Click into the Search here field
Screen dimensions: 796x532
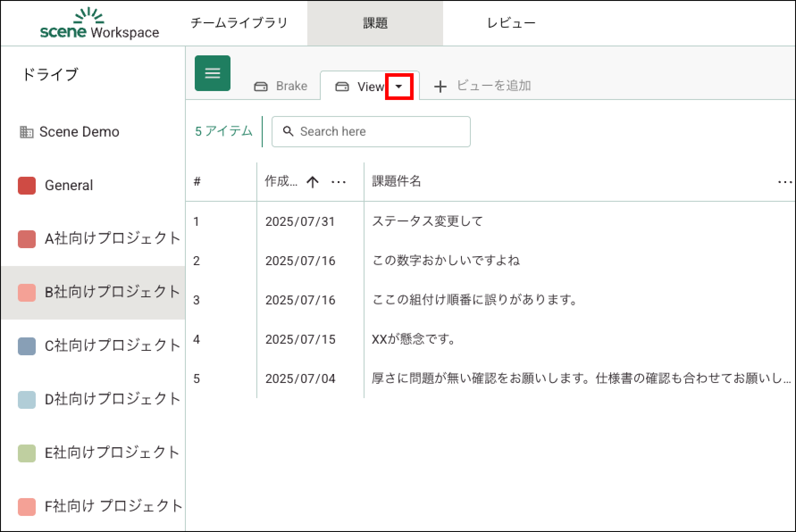click(380, 132)
